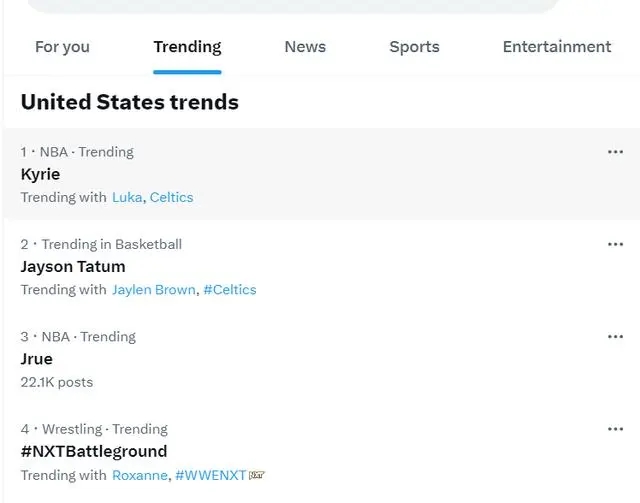Open the Kyrie trending topic
Screen dimensions: 640x503
pos(322,174)
